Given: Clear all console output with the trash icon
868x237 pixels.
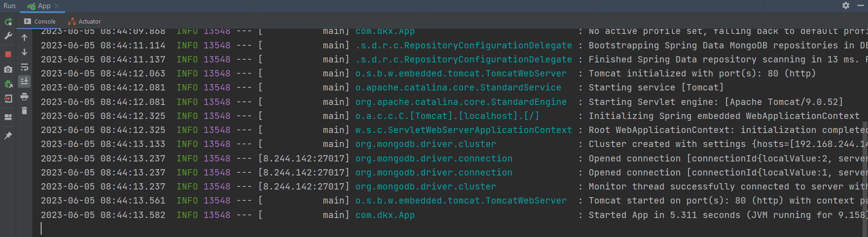Looking at the screenshot, I should 24,111.
